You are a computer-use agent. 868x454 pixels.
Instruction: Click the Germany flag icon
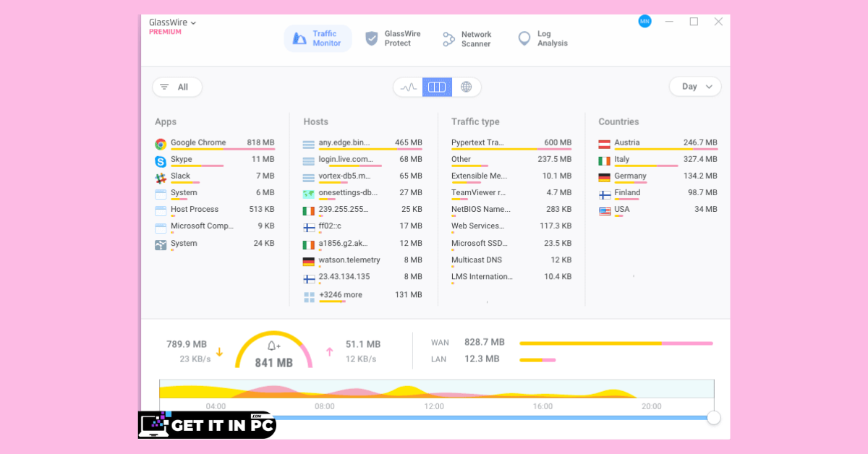point(605,177)
